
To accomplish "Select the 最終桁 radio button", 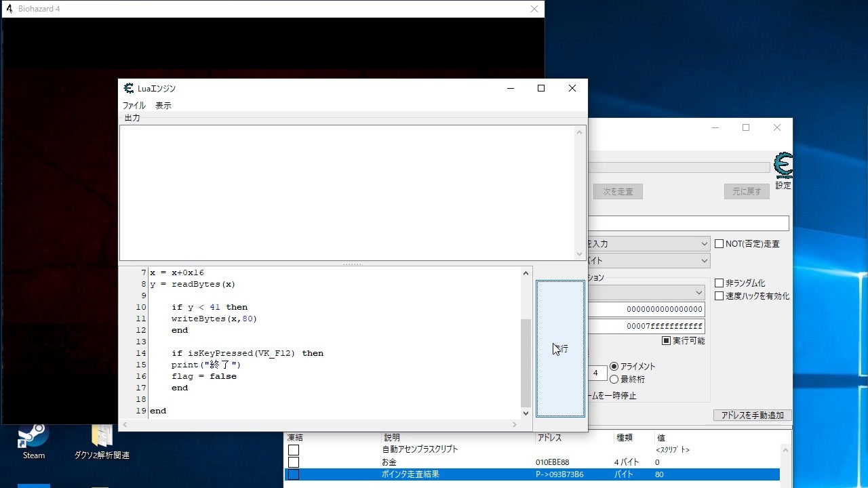I will coord(614,380).
